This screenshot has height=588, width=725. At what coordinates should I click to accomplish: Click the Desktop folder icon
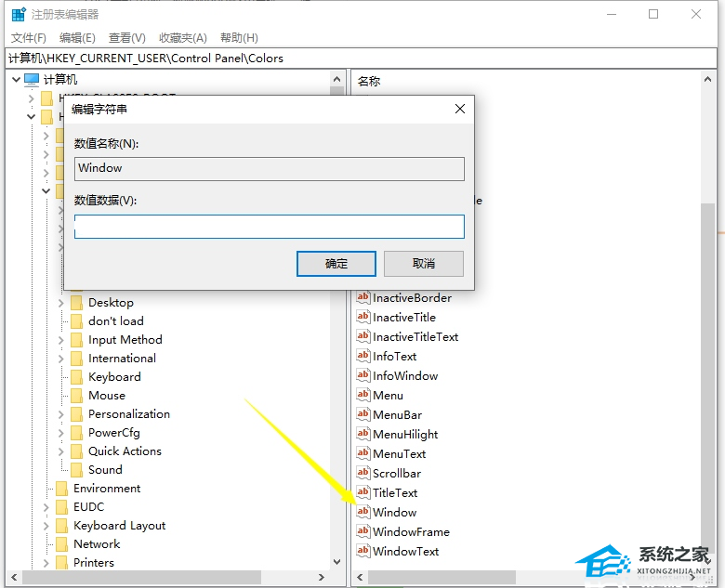[x=77, y=303]
